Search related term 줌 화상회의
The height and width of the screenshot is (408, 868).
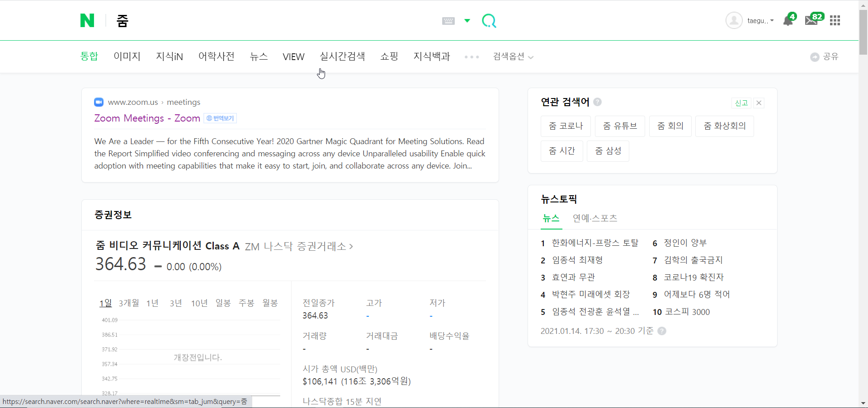725,126
